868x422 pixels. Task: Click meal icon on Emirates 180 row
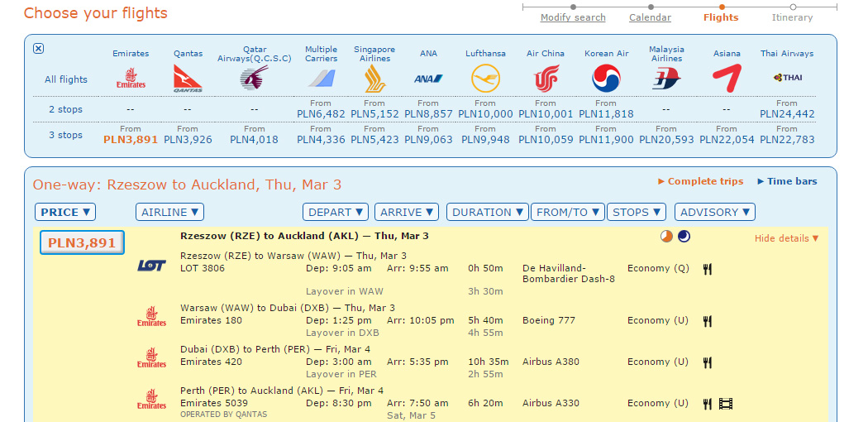[707, 321]
